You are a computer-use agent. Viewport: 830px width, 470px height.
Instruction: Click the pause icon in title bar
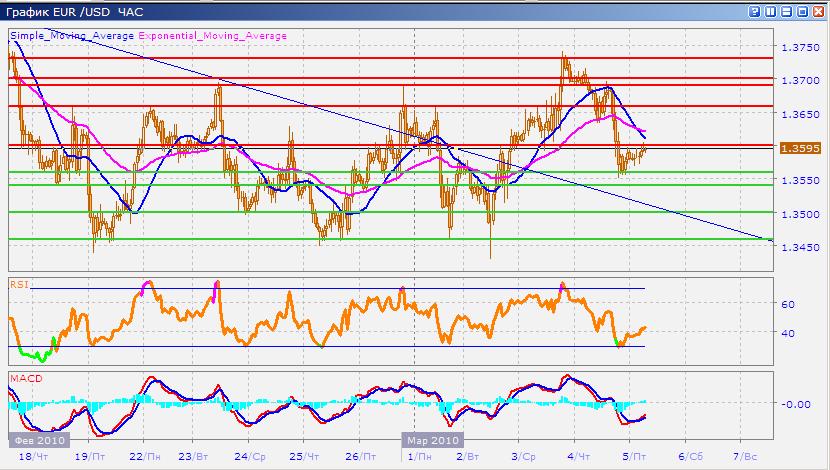770,11
